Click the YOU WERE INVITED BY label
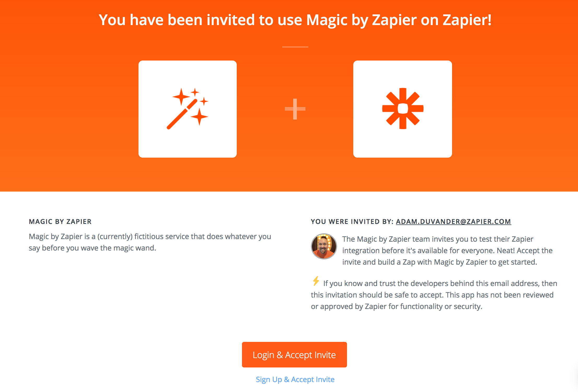The width and height of the screenshot is (578, 392). click(x=352, y=222)
